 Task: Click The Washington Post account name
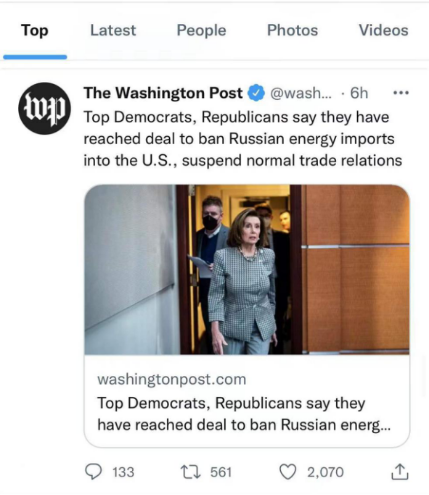pyautogui.click(x=163, y=93)
